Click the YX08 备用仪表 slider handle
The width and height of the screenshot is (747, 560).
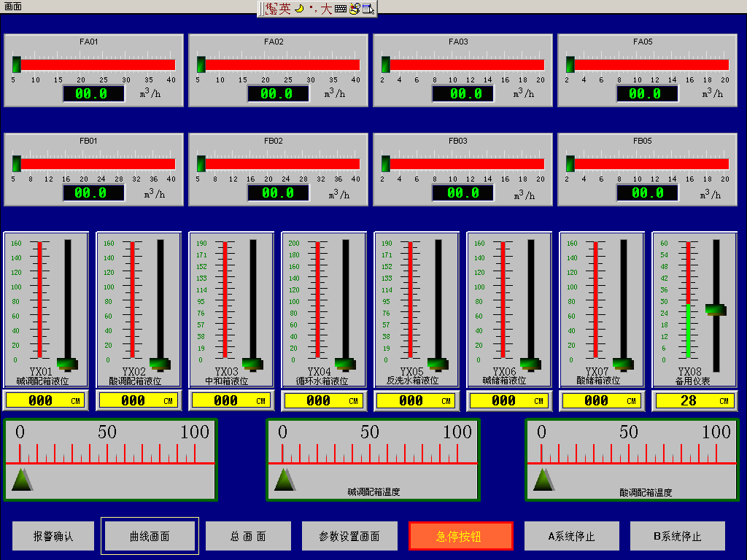tap(716, 310)
